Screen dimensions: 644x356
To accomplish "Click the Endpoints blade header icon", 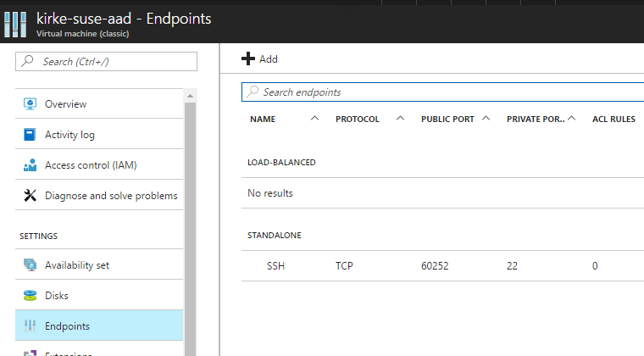I will click(x=15, y=25).
